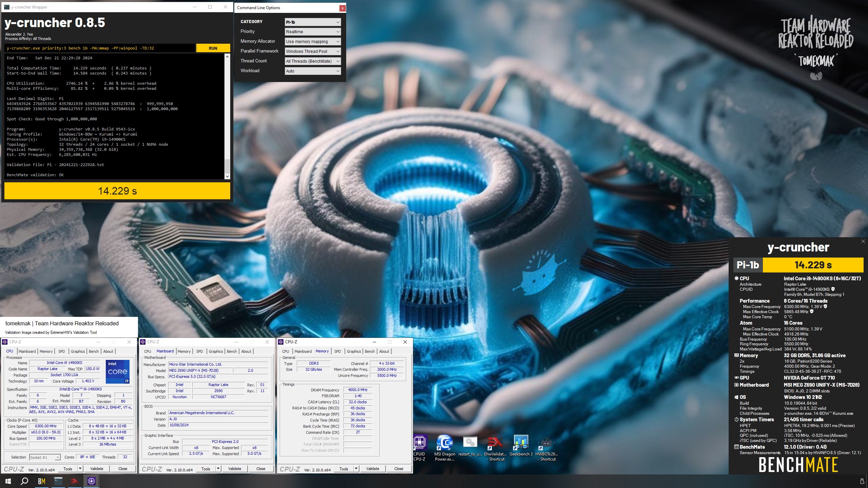
Task: Open the Priority dropdown set to Realtime
Action: (313, 32)
